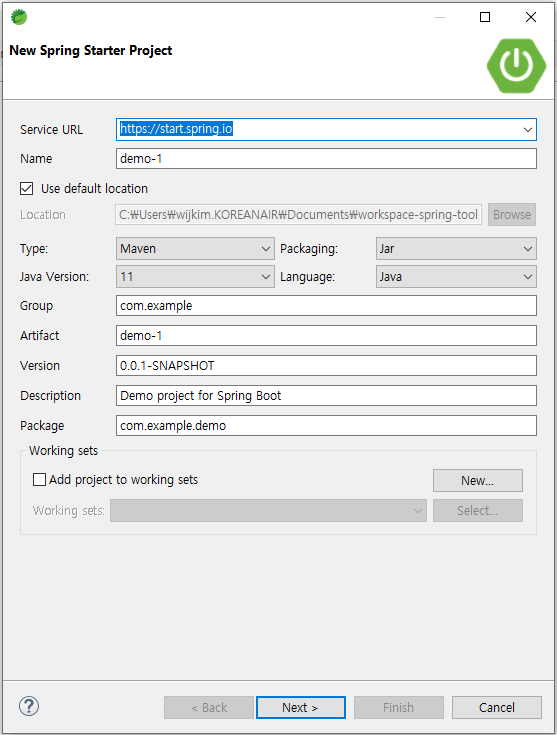Open the Language dropdown showing Java
The height and width of the screenshot is (735, 557).
click(456, 277)
